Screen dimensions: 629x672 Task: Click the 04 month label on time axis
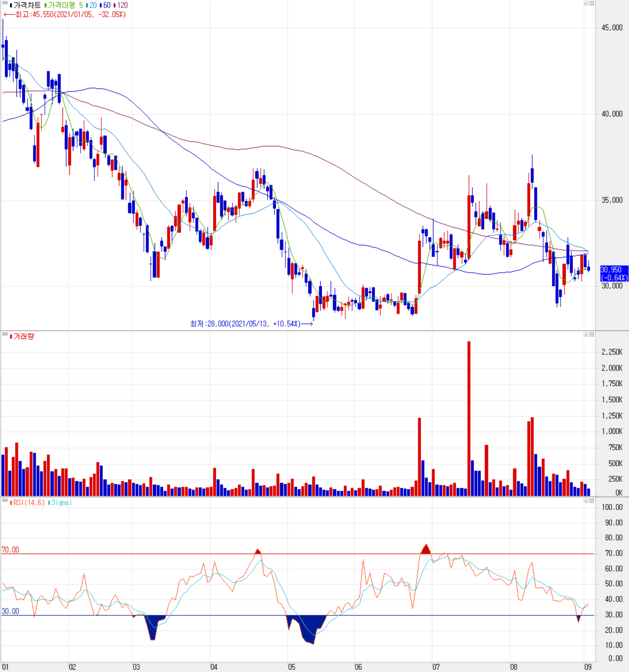point(214,667)
